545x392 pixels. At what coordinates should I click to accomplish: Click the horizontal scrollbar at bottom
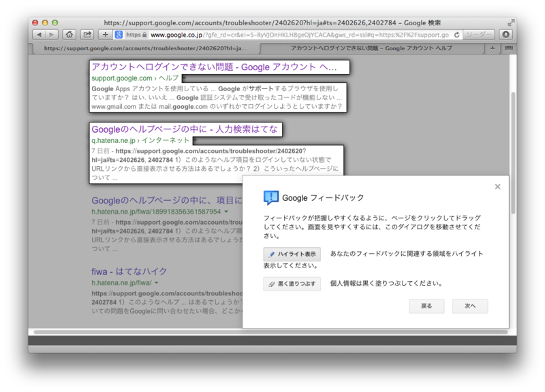pos(270,332)
